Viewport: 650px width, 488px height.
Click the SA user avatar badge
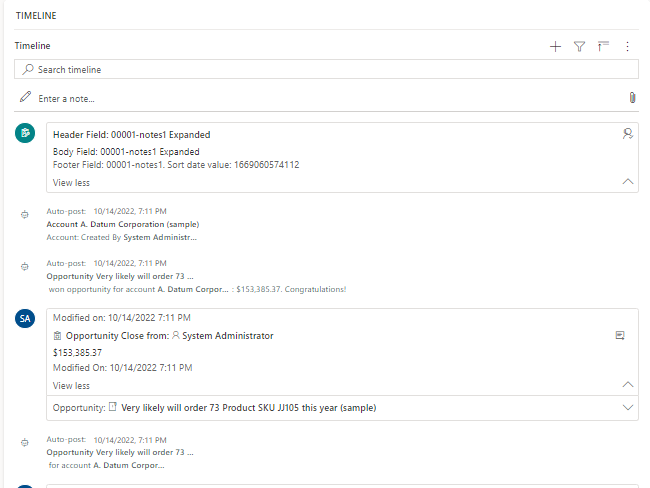26,318
